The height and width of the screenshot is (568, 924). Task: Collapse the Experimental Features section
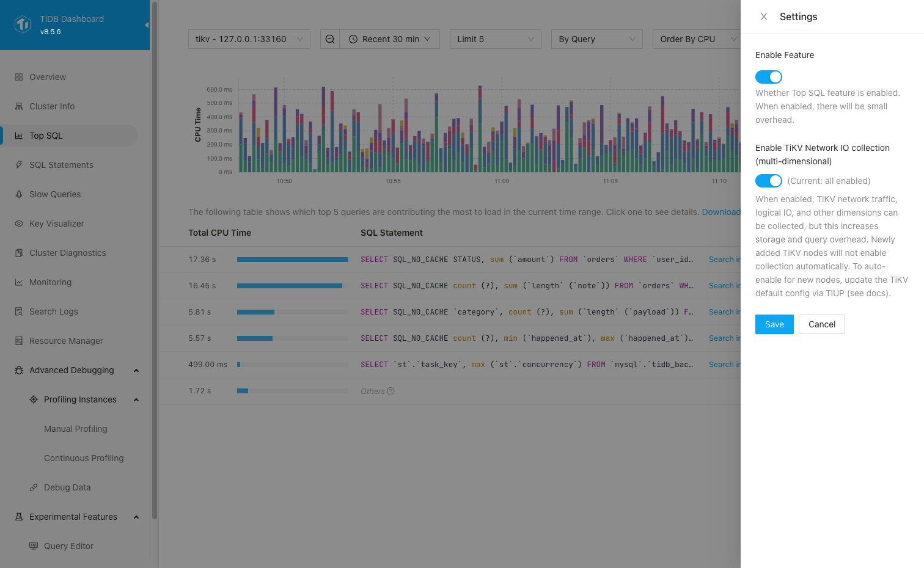click(x=136, y=517)
